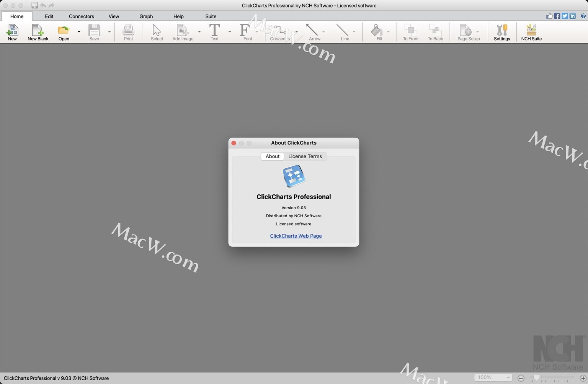Click the "ClickCharts Professional" heading in dialog
The height and width of the screenshot is (384, 588).
294,197
